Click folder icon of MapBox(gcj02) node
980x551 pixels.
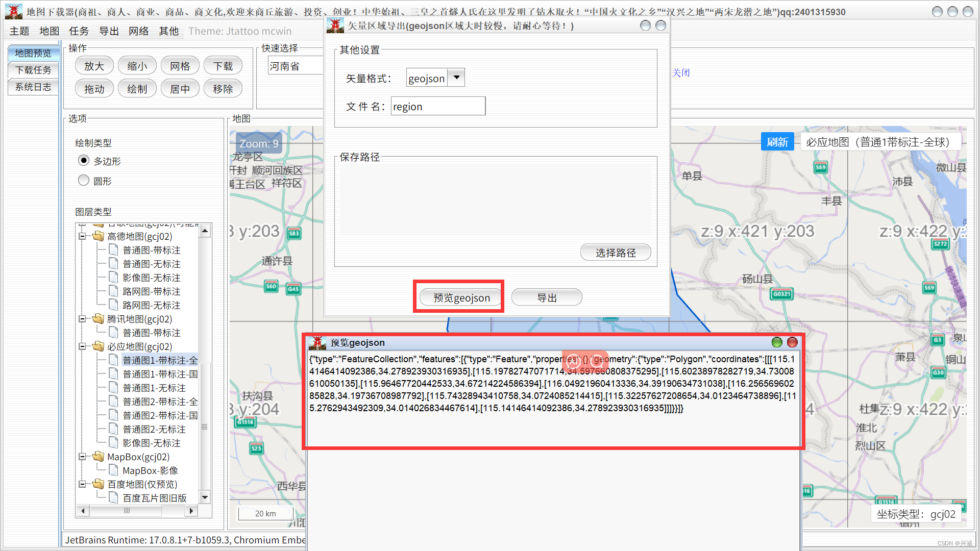coord(99,457)
